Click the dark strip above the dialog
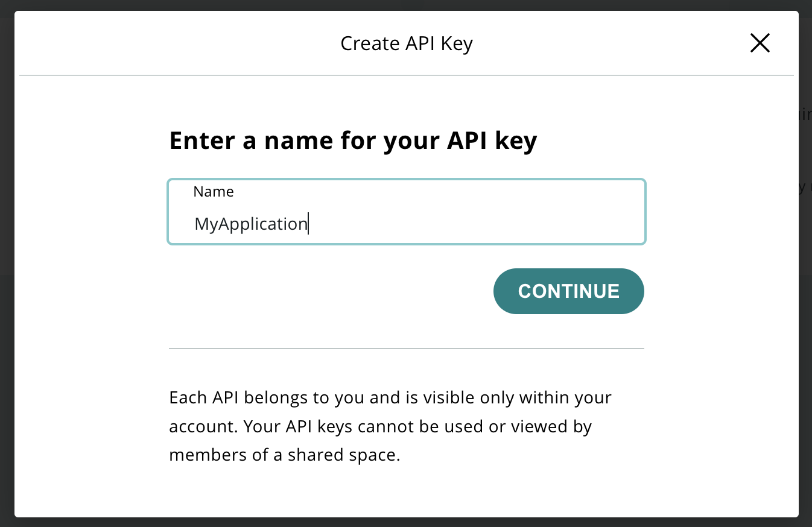The width and height of the screenshot is (812, 527). click(406, 5)
